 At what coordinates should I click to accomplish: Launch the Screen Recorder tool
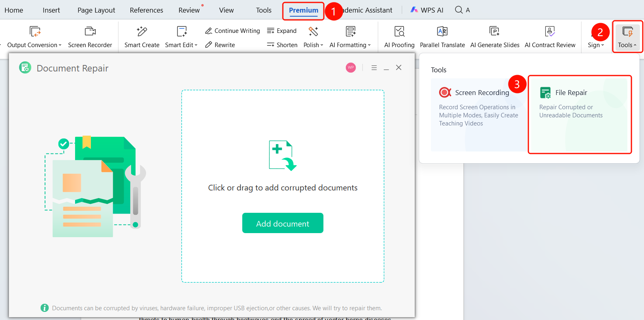point(90,37)
